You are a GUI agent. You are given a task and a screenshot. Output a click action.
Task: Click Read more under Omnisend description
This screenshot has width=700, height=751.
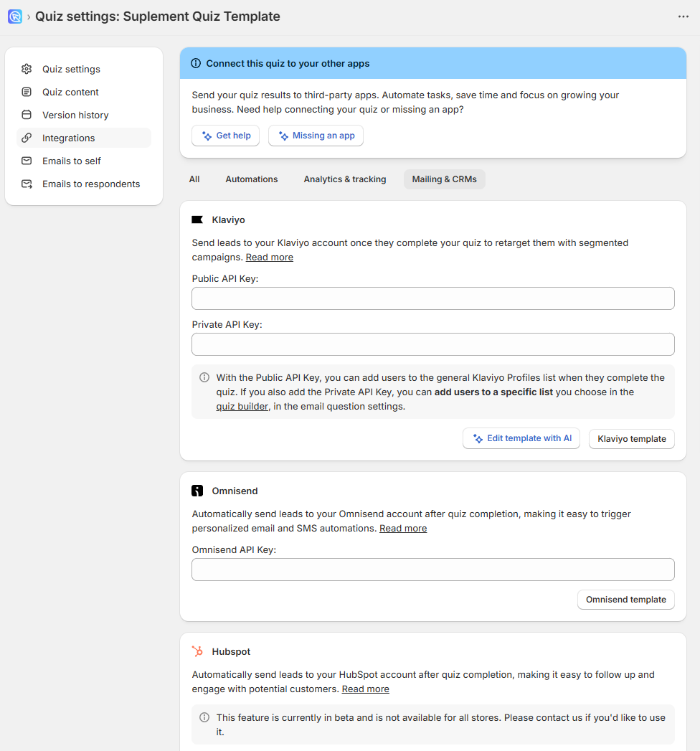coord(403,528)
